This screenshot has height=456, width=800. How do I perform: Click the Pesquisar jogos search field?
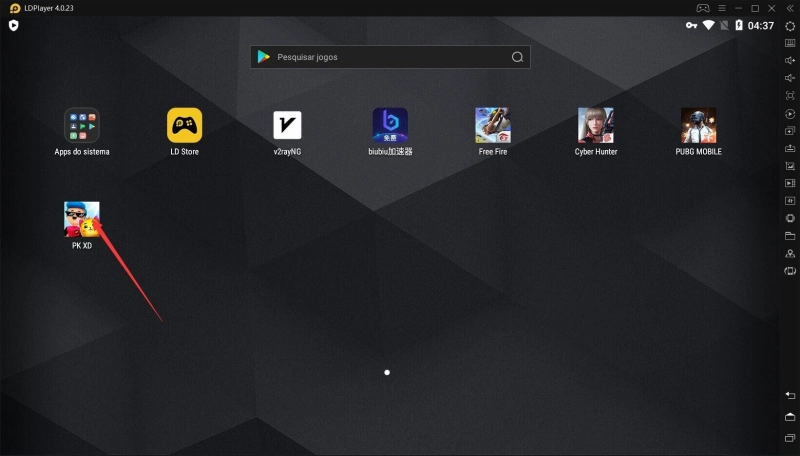390,57
